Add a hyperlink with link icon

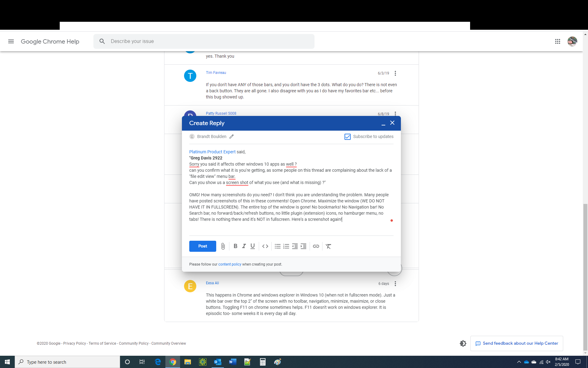pyautogui.click(x=316, y=246)
